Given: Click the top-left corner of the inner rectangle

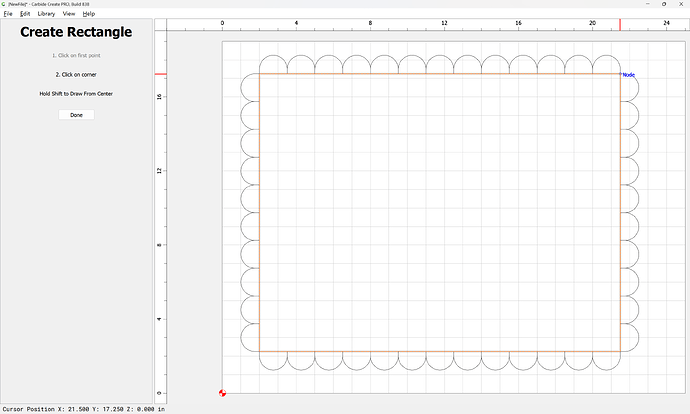Looking at the screenshot, I should point(260,74).
